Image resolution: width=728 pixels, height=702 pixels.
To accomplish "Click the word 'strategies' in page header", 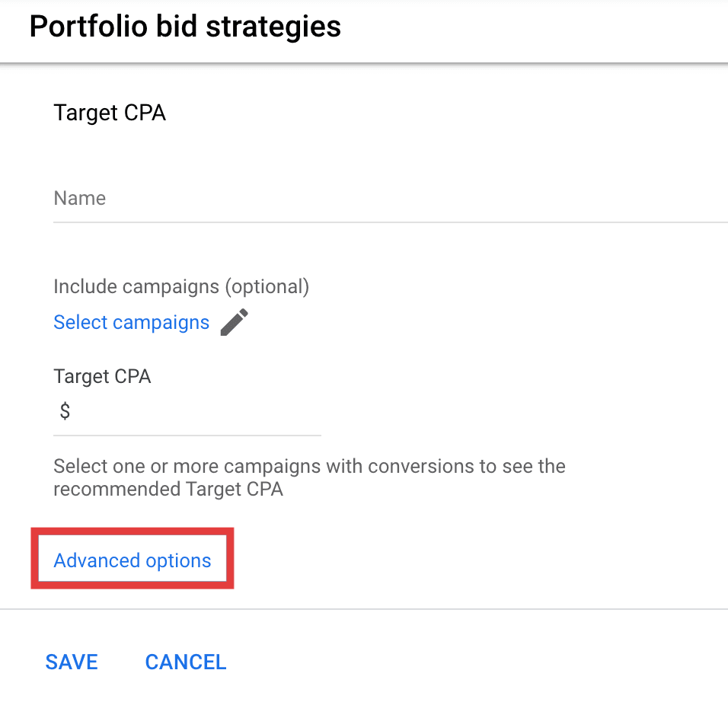I will (x=273, y=27).
